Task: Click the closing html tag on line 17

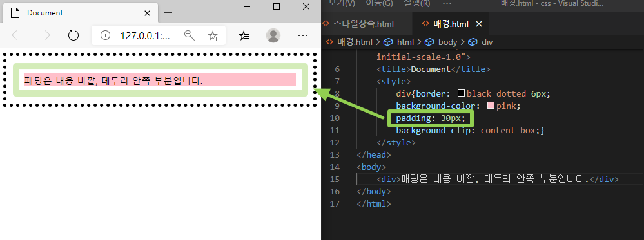Action: [x=374, y=204]
